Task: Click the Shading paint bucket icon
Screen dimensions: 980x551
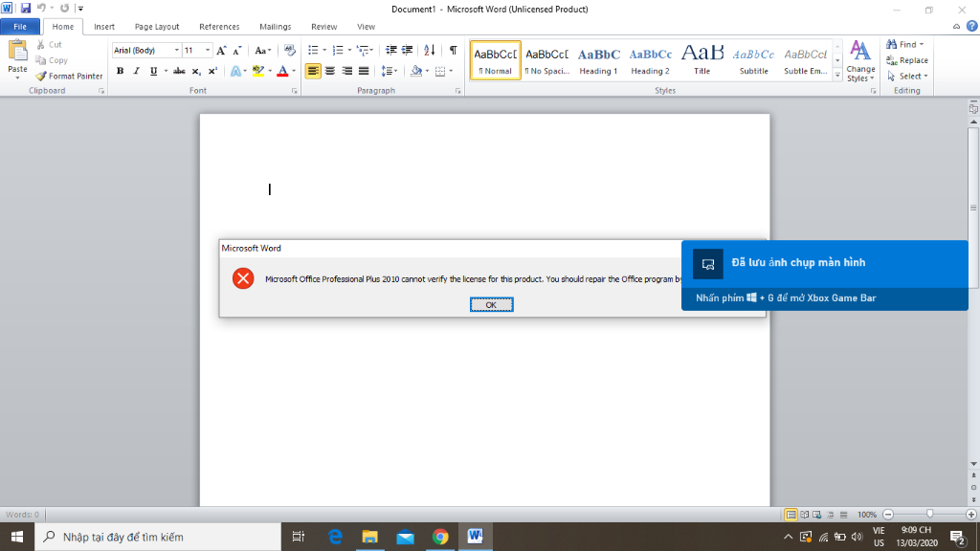Action: pyautogui.click(x=416, y=71)
